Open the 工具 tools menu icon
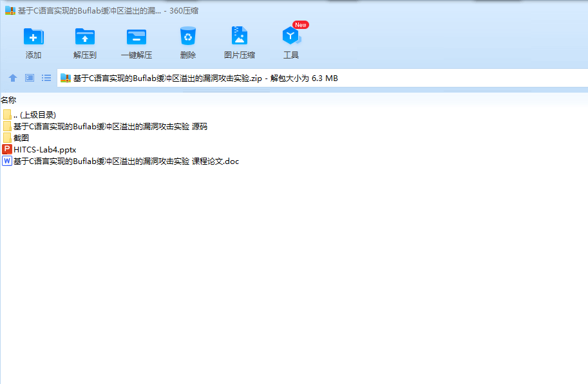588x384 pixels. pyautogui.click(x=291, y=36)
